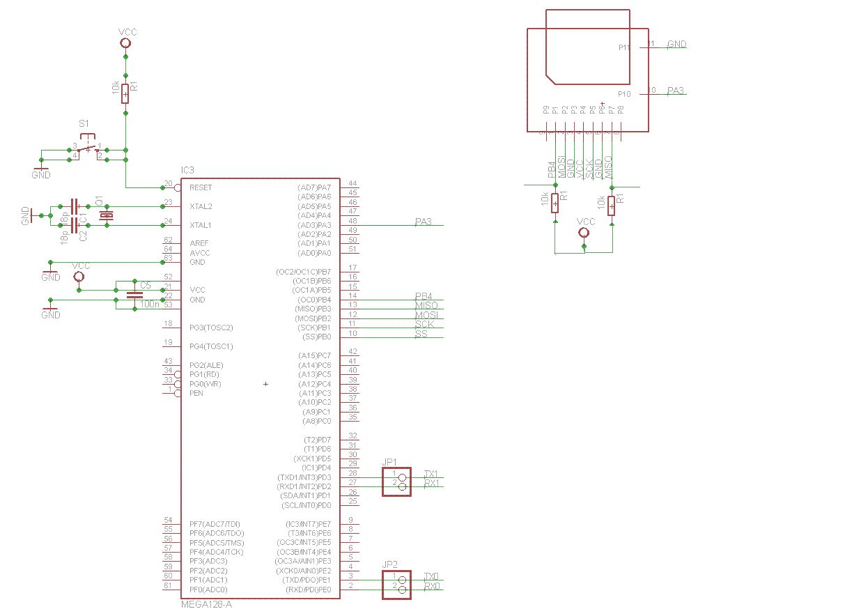Select the (T2)PD7 pin label
Viewport: 861px width, 616px height.
317,440
